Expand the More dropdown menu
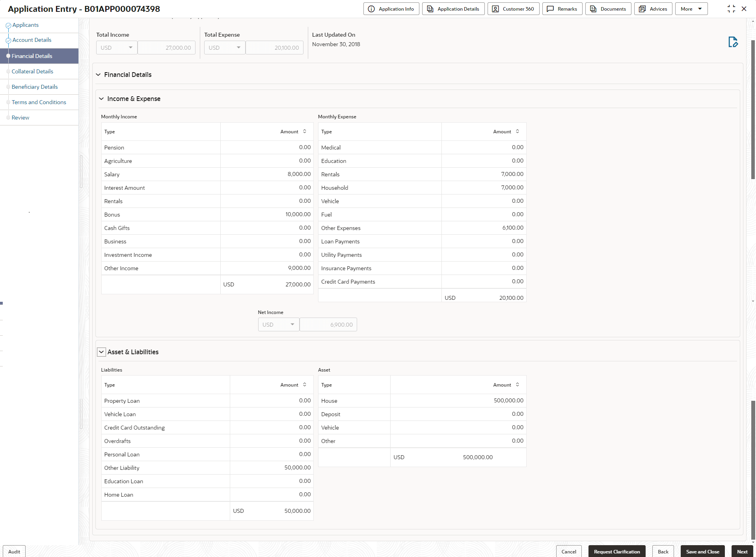Viewport: 756px width, 557px height. tap(691, 9)
